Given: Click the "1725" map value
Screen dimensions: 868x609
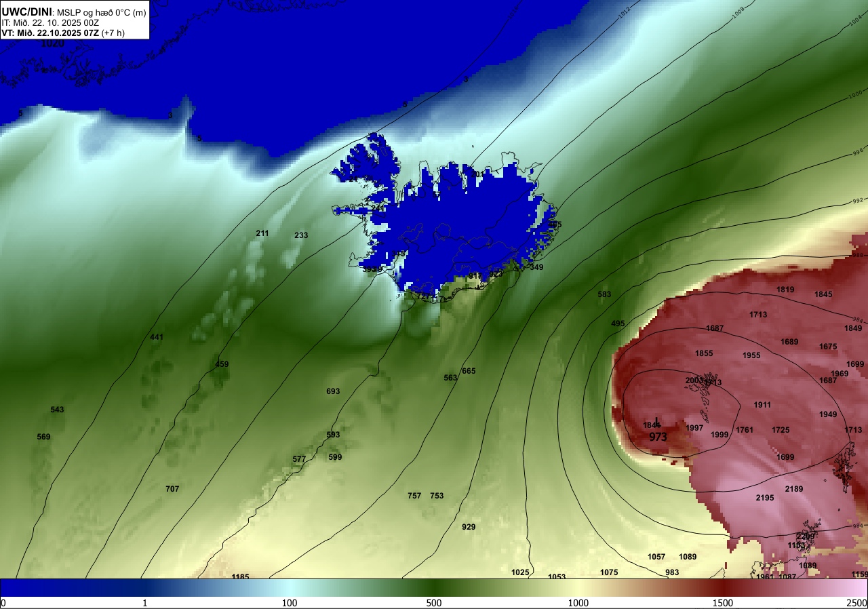Looking at the screenshot, I should click(x=781, y=430).
